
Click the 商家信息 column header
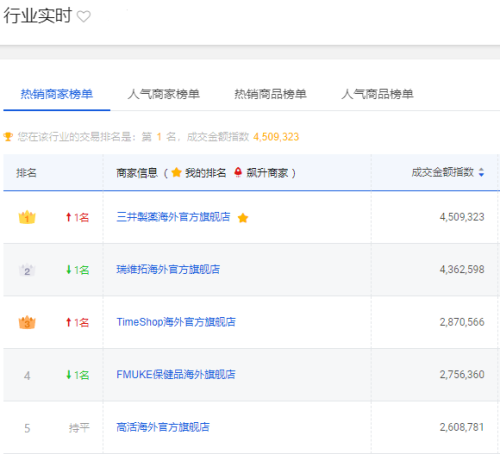(137, 173)
